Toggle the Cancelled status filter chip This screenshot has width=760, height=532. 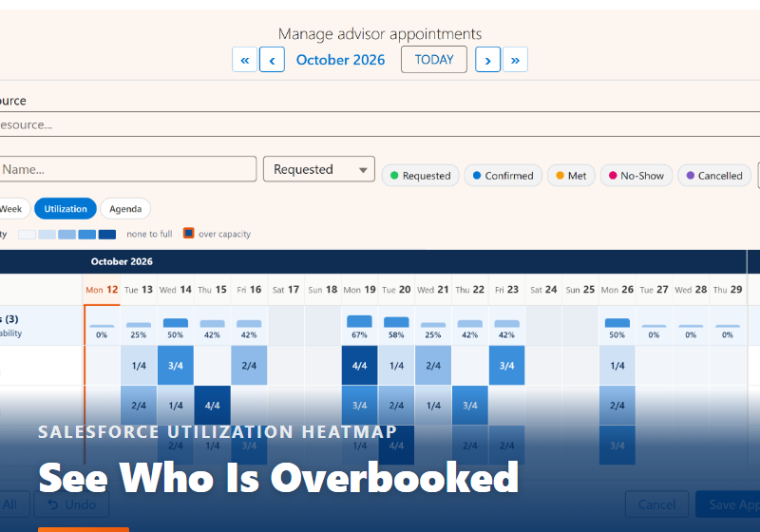point(714,176)
